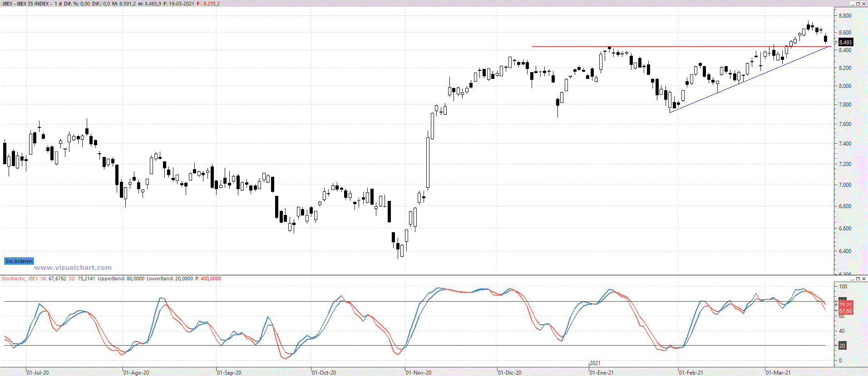Close the Stochastic indicator pane
Image resolution: width=868 pixels, height=376 pixels.
tap(864, 278)
